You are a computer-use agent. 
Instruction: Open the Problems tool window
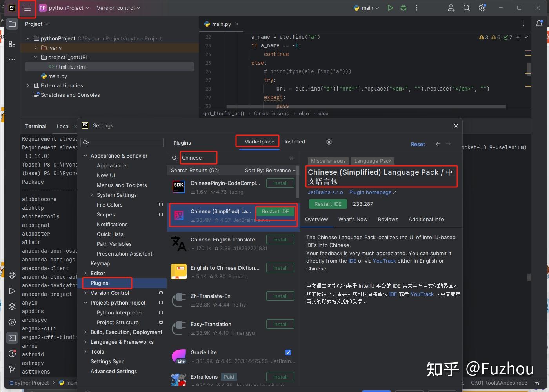pos(12,354)
